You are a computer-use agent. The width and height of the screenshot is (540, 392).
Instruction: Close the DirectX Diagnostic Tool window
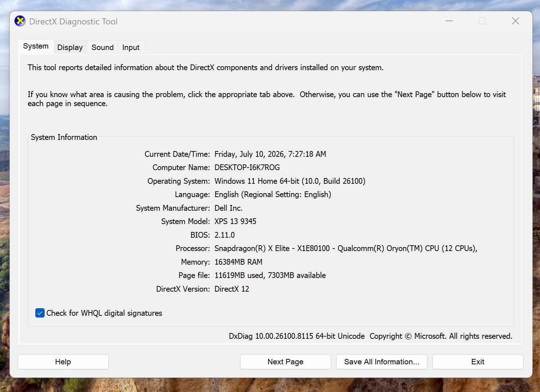(x=516, y=21)
